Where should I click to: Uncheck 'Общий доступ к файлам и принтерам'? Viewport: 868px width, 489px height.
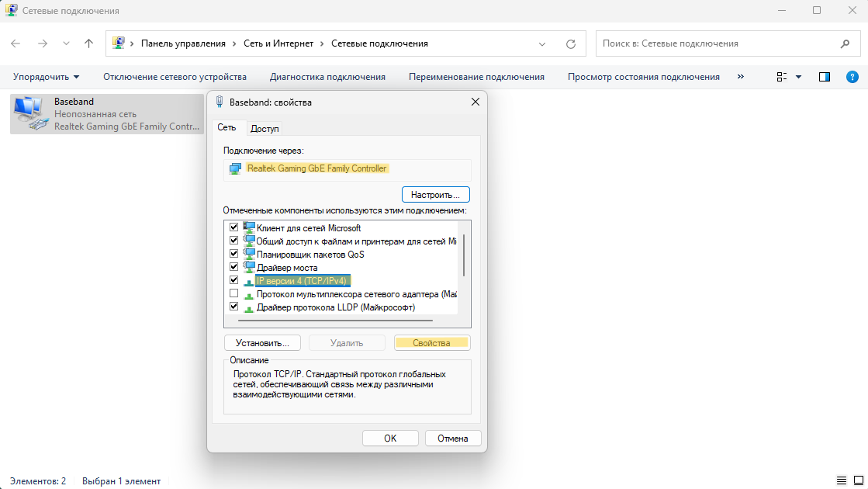[233, 241]
